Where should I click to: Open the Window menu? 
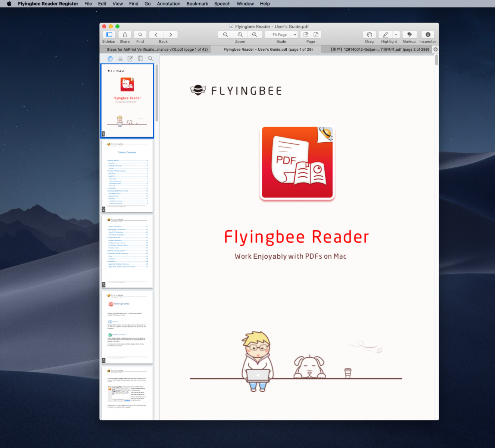pyautogui.click(x=245, y=4)
